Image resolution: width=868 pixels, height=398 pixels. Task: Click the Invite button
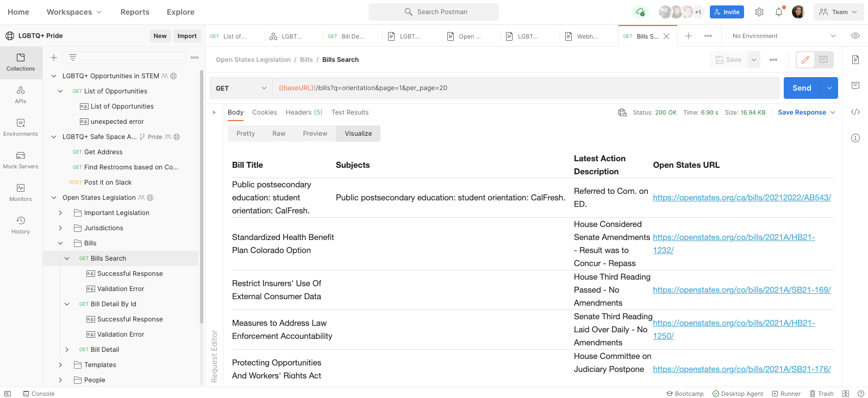[x=727, y=12]
